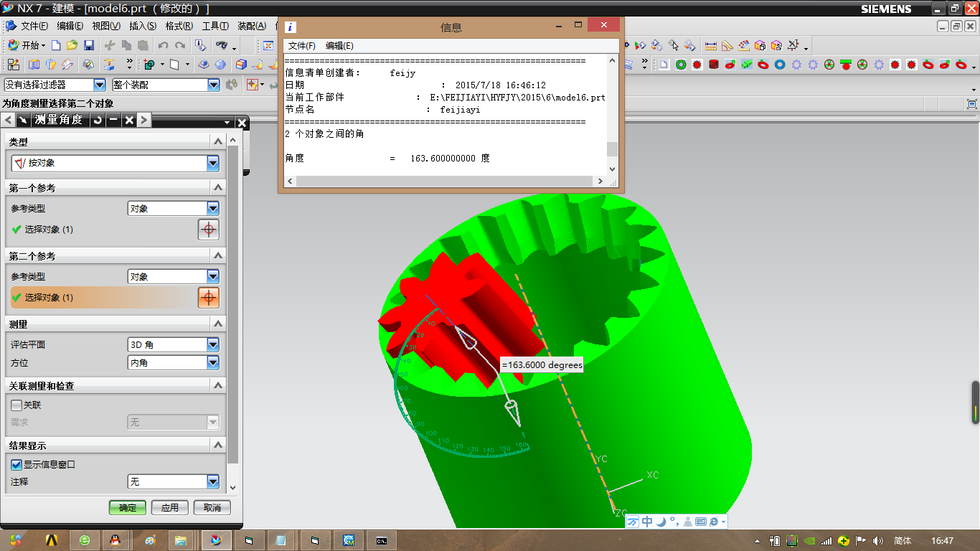
Task: Click the volume speaker icon in the system tray
Action: (877, 540)
